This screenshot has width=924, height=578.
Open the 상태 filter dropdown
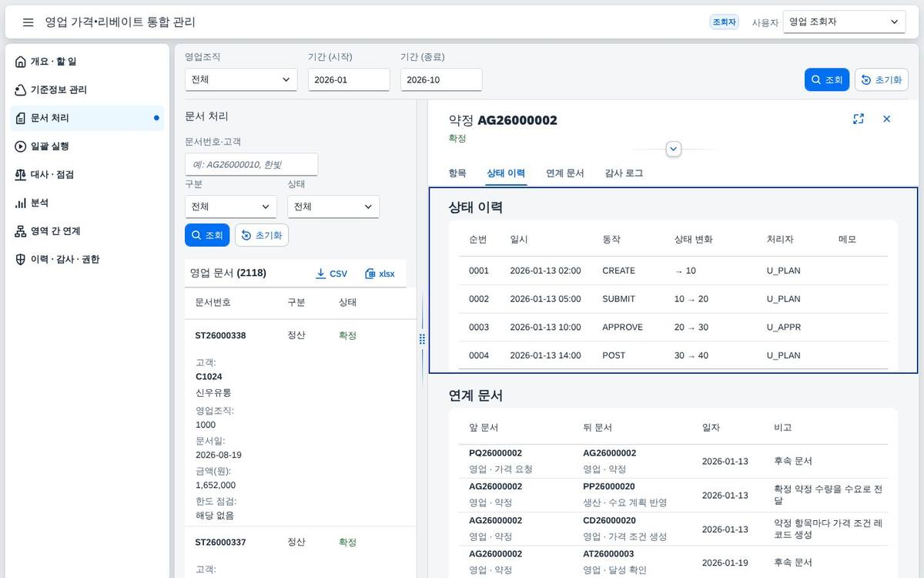pyautogui.click(x=333, y=207)
